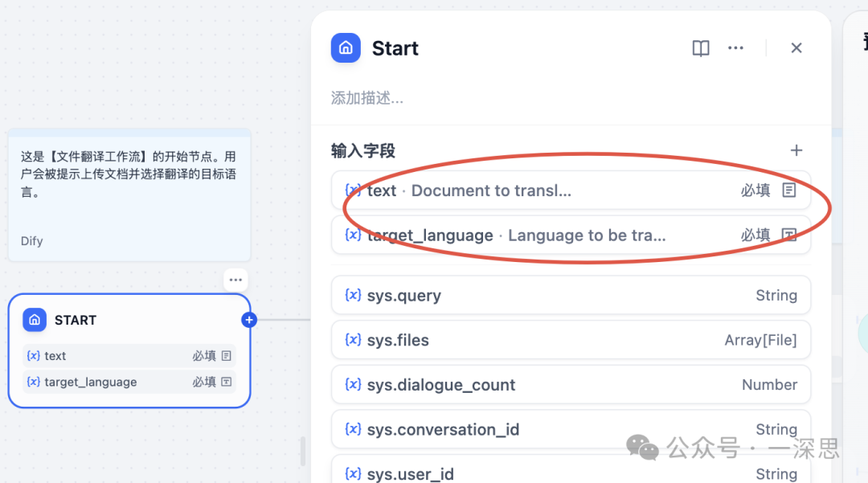Open START node three-dot menu on canvas

pos(235,280)
